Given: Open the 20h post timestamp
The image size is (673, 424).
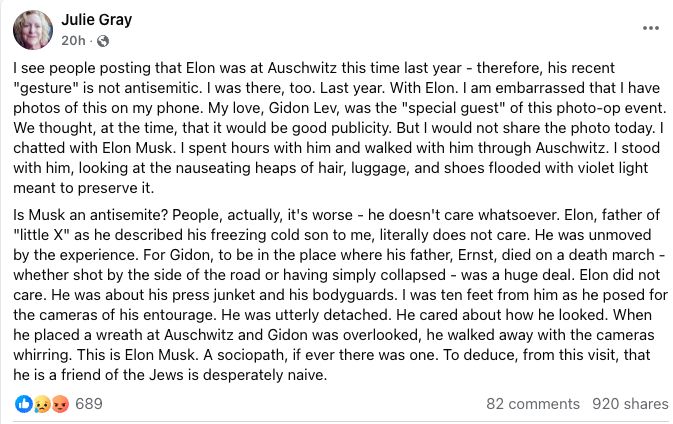Looking at the screenshot, I should pyautogui.click(x=73, y=41).
